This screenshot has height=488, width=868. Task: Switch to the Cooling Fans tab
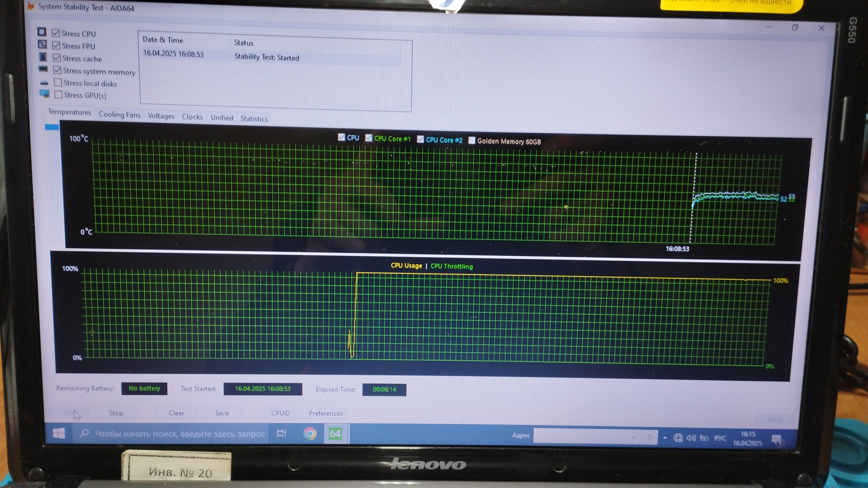[119, 115]
